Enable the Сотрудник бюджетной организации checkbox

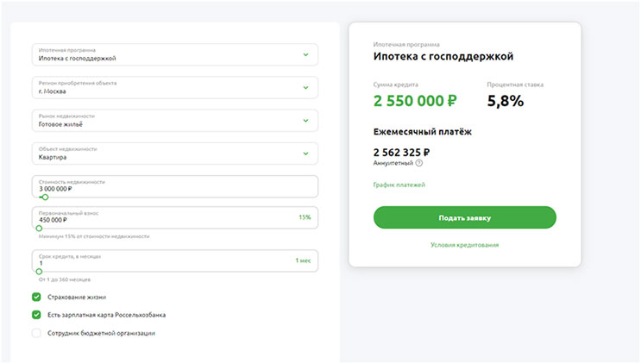point(36,333)
